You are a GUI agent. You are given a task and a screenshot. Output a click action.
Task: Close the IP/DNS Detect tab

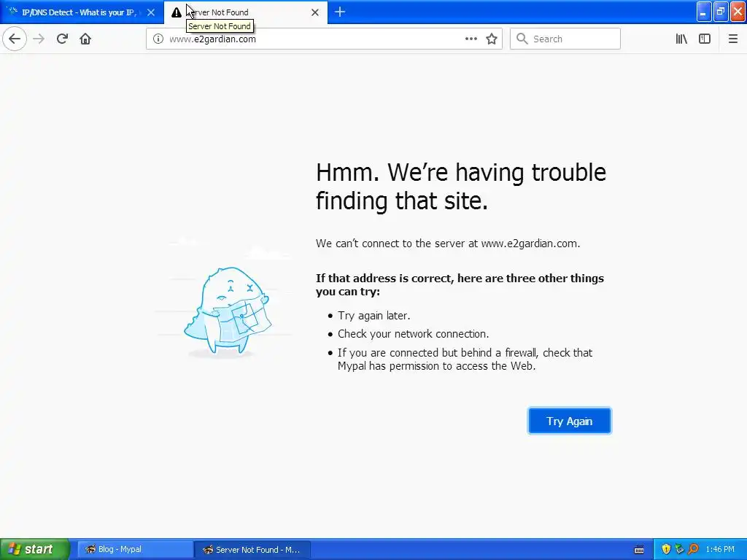151,12
